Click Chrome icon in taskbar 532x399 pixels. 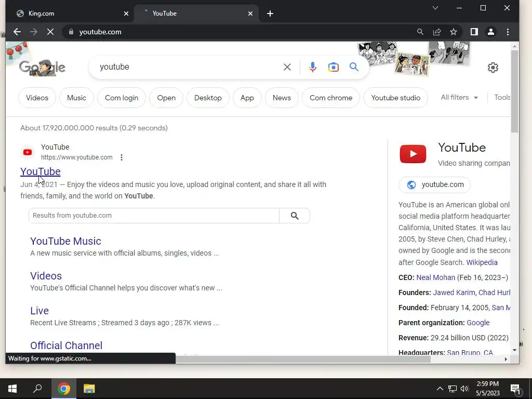(63, 389)
